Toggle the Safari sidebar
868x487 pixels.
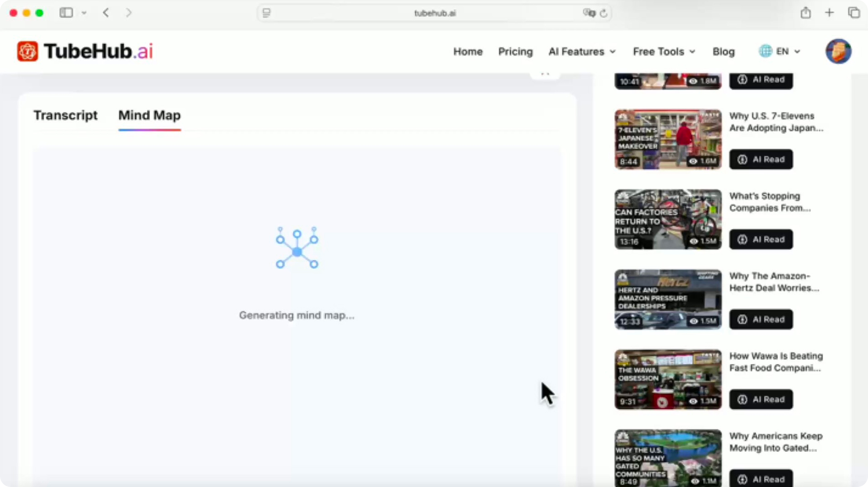(66, 13)
